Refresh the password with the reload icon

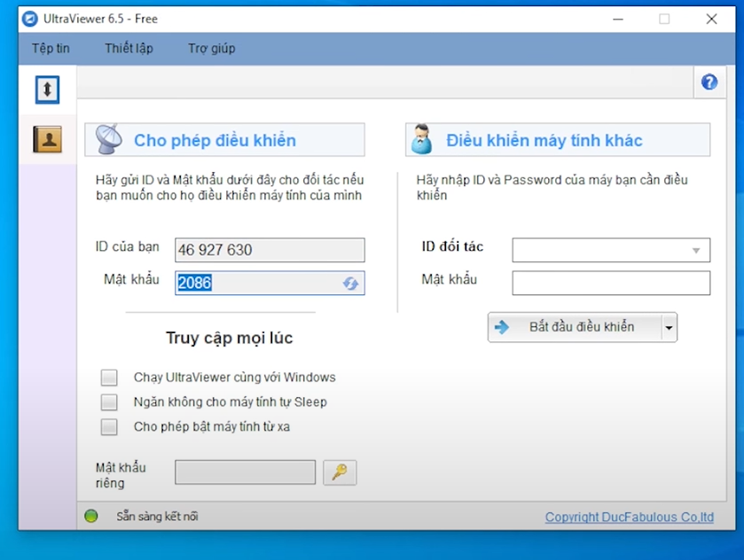pos(350,283)
